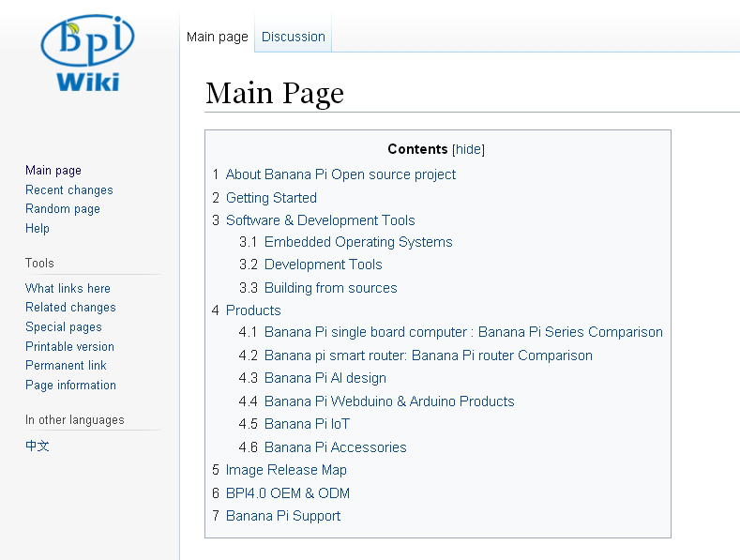Open the Printable version
Screen dimensions: 740x560
[x=69, y=346]
